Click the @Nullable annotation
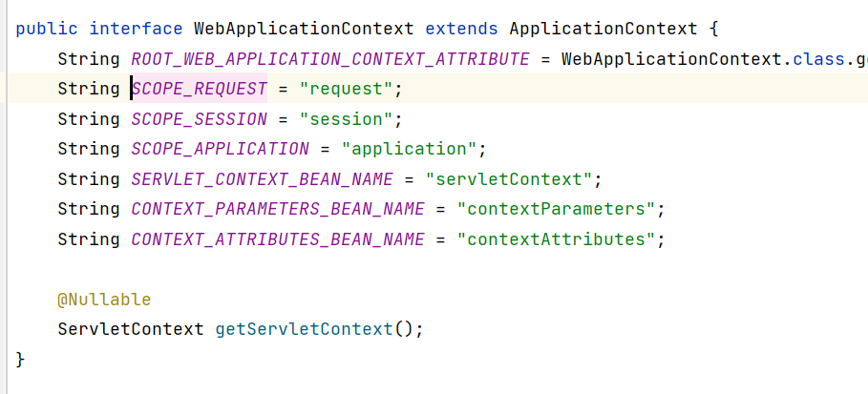The image size is (868, 394). pyautogui.click(x=104, y=300)
